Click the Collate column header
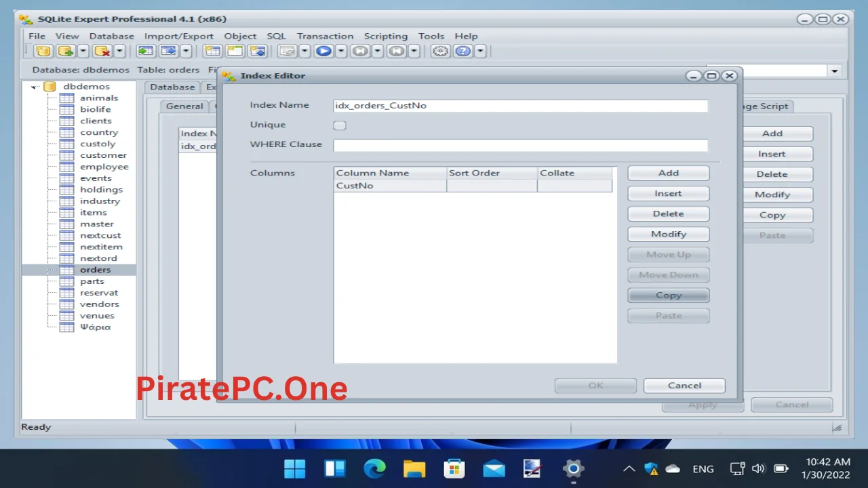The image size is (868, 488). point(575,173)
